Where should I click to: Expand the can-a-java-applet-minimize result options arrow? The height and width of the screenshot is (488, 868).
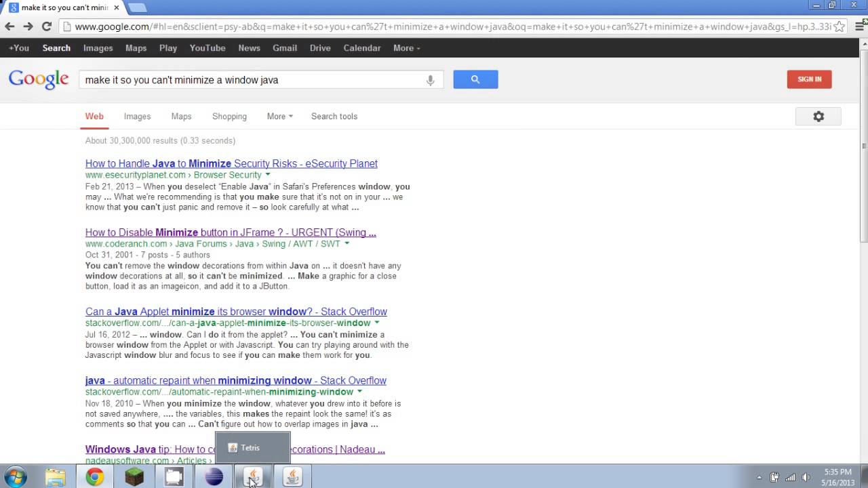(377, 323)
